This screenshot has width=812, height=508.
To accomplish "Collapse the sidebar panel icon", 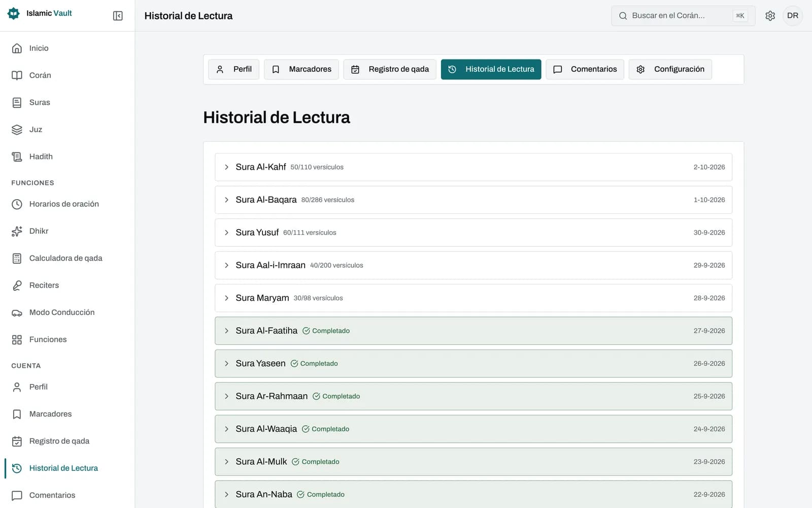I will (118, 16).
